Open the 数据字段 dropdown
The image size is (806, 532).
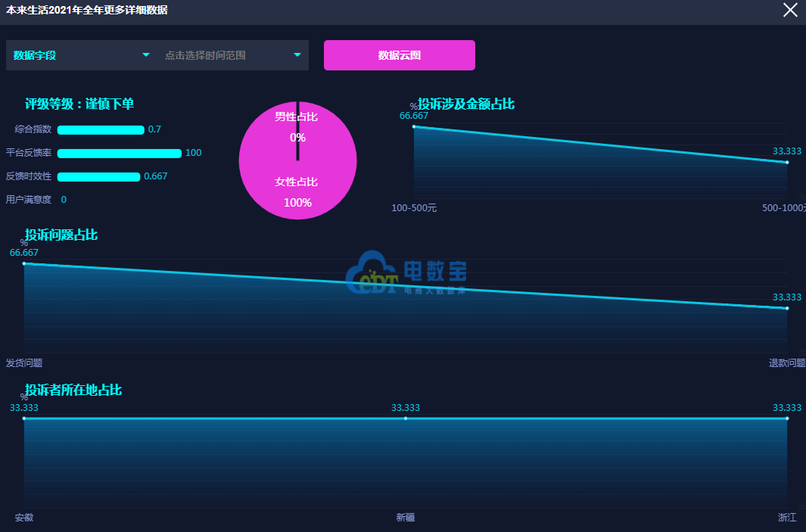pyautogui.click(x=82, y=55)
